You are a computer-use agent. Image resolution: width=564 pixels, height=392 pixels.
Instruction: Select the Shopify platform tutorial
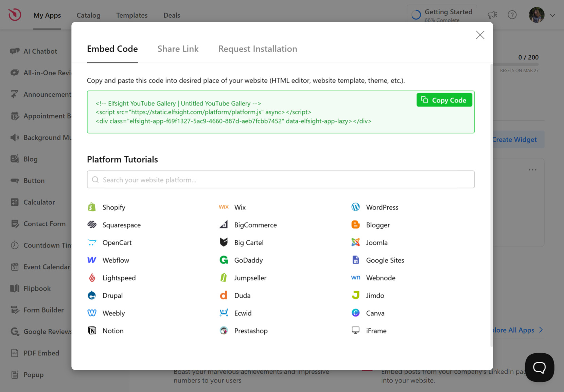114,207
